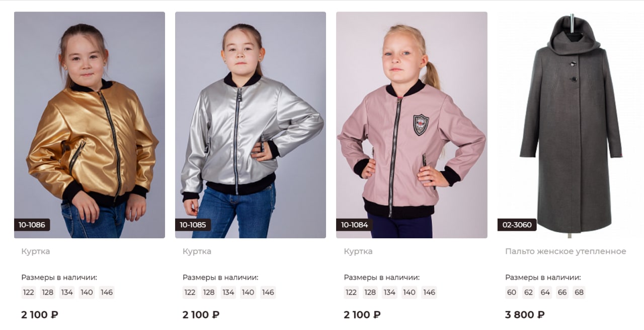Click the 10-1086 article badge

32,225
